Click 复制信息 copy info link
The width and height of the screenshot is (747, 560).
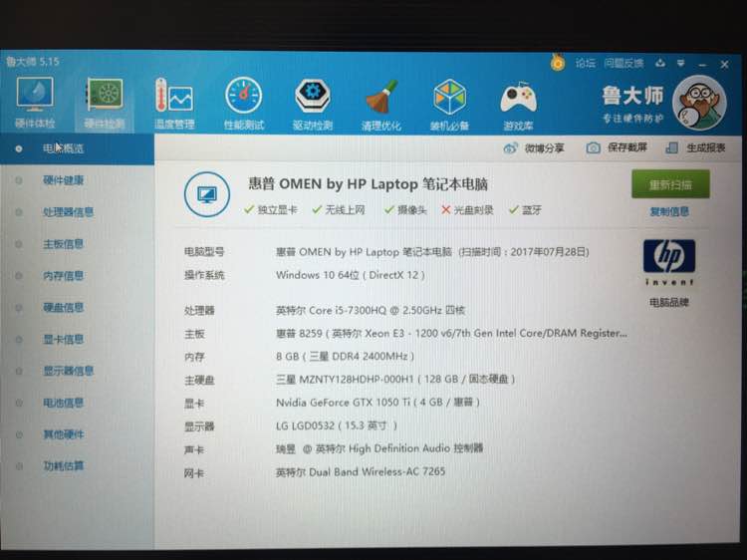click(x=669, y=211)
